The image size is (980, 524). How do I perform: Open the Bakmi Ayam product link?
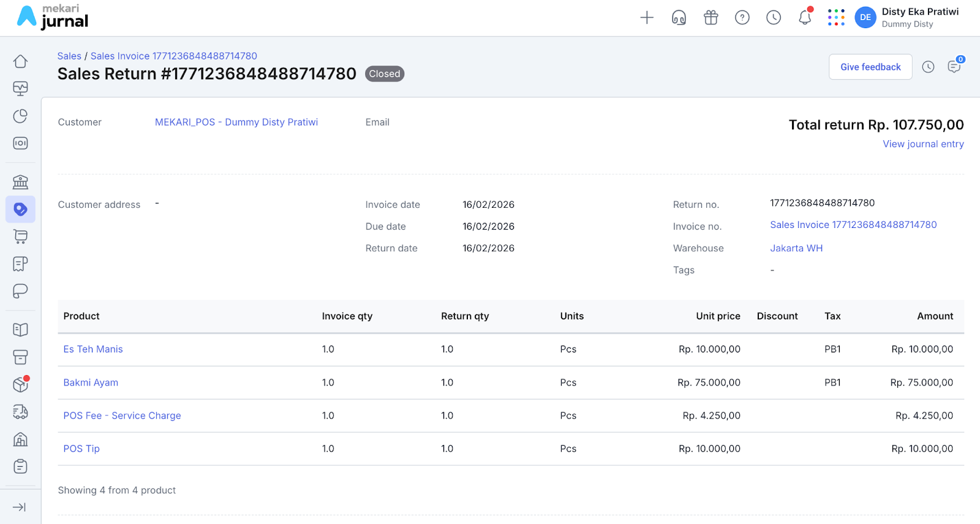click(91, 382)
